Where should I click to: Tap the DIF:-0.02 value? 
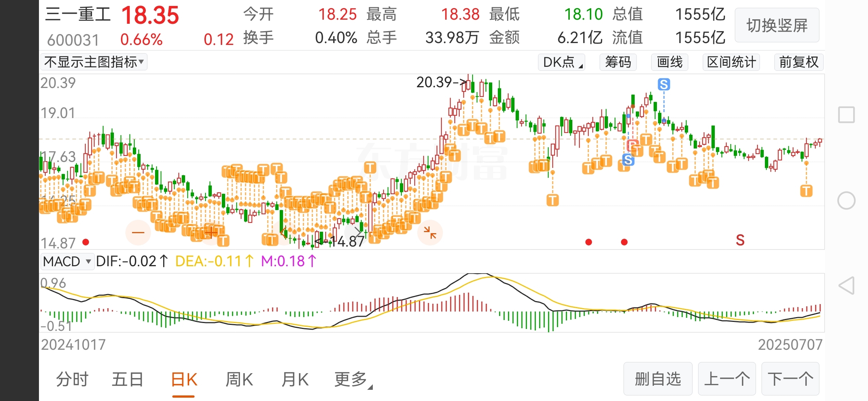(132, 261)
